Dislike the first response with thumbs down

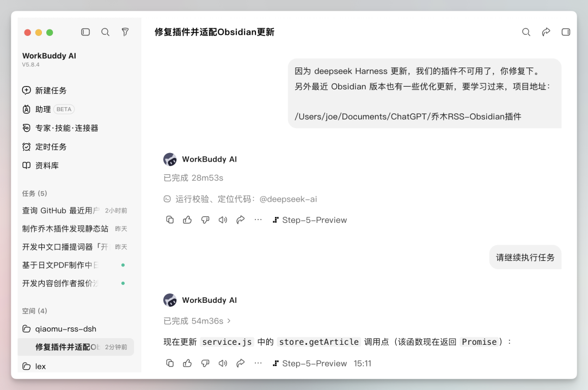(205, 220)
